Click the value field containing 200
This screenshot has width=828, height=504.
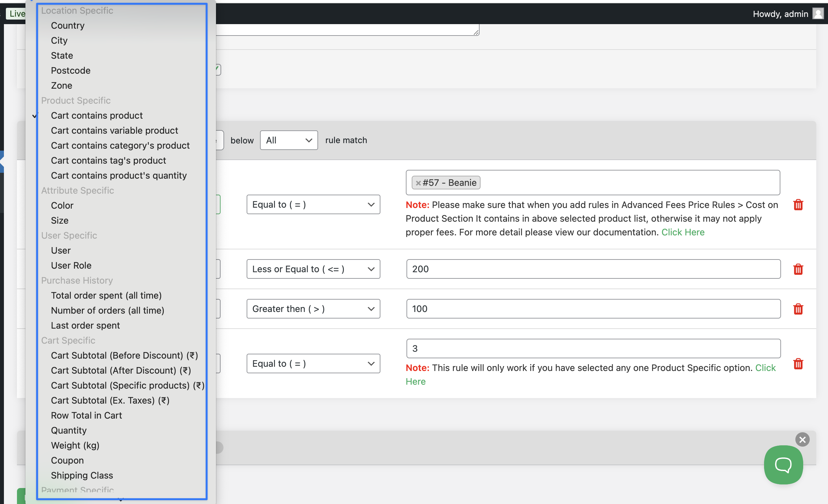coord(593,269)
